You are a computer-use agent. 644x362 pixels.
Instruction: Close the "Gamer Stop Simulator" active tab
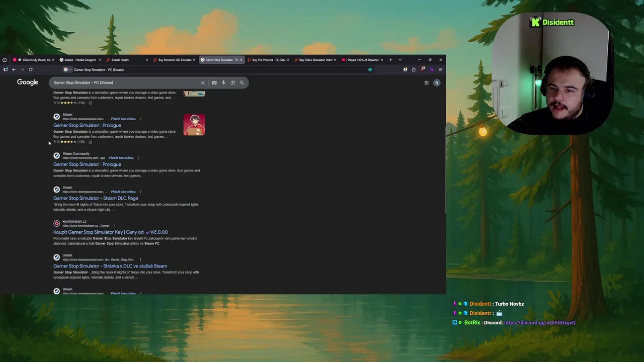(241, 60)
